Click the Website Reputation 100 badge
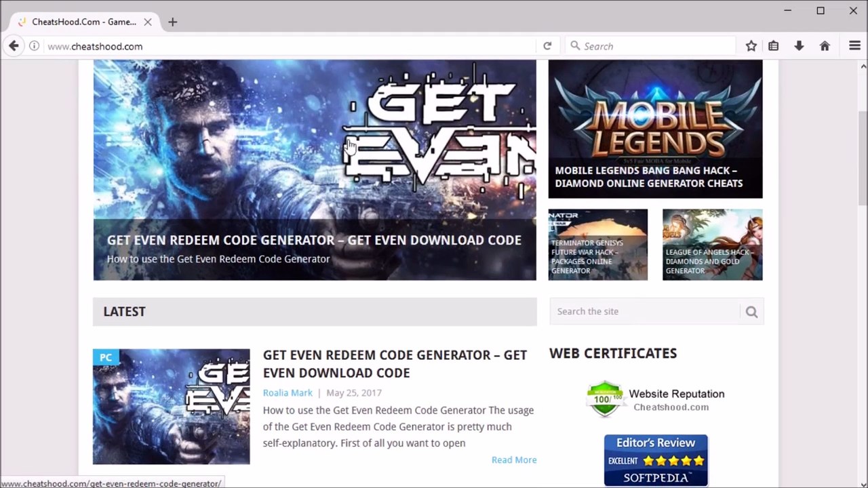868x488 pixels. click(655, 399)
